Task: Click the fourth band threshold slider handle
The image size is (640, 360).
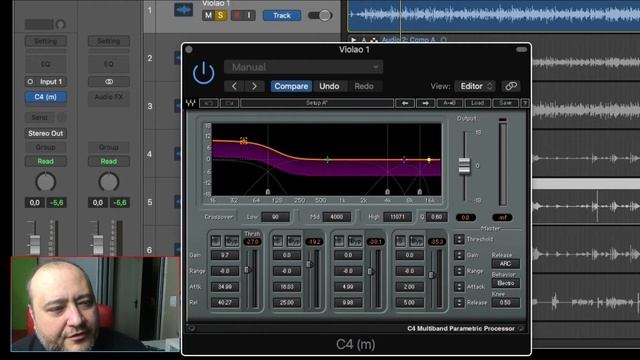Action: pos(431,276)
